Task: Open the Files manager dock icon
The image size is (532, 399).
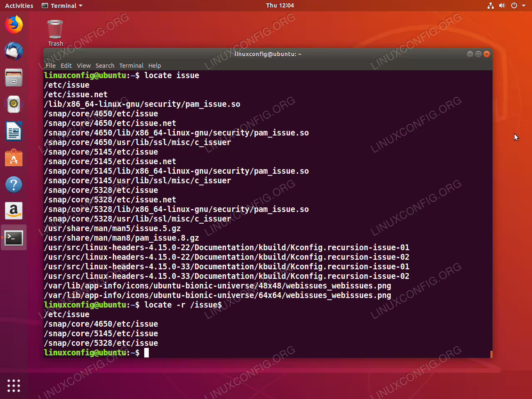Action: 14,78
